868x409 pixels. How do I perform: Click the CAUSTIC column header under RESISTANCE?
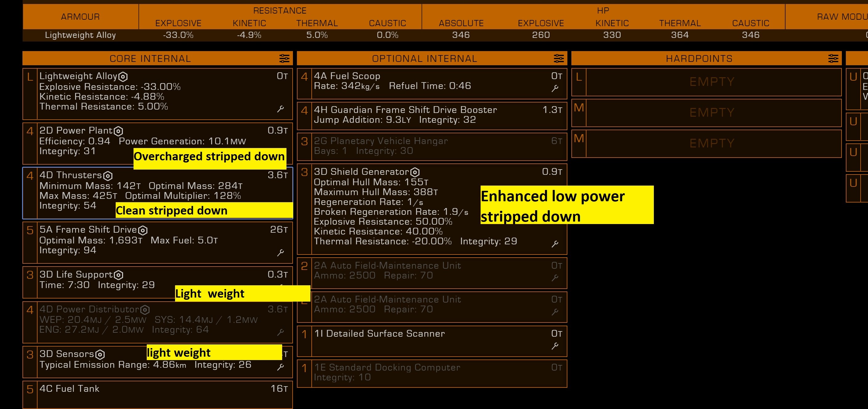point(387,23)
